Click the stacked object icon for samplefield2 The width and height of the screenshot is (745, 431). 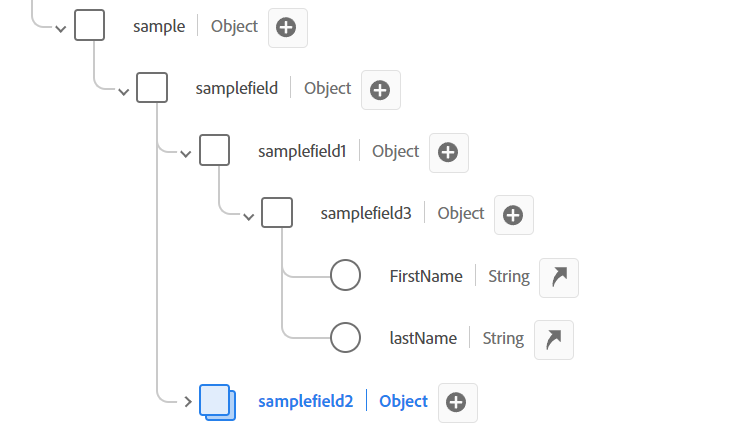tap(217, 402)
